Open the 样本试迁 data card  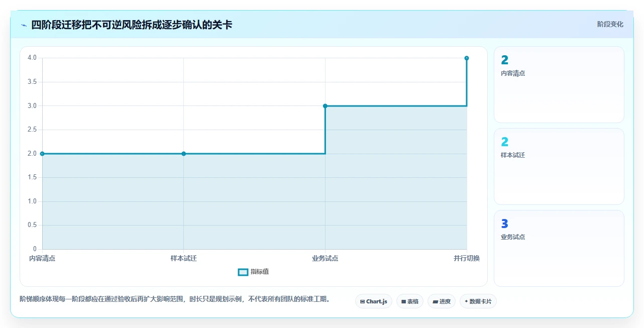point(559,166)
